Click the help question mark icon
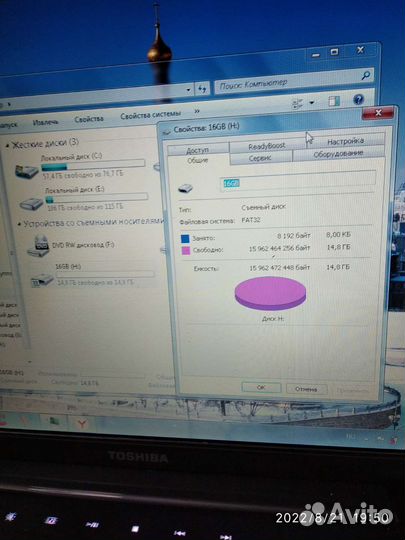405x540 pixels. (358, 100)
